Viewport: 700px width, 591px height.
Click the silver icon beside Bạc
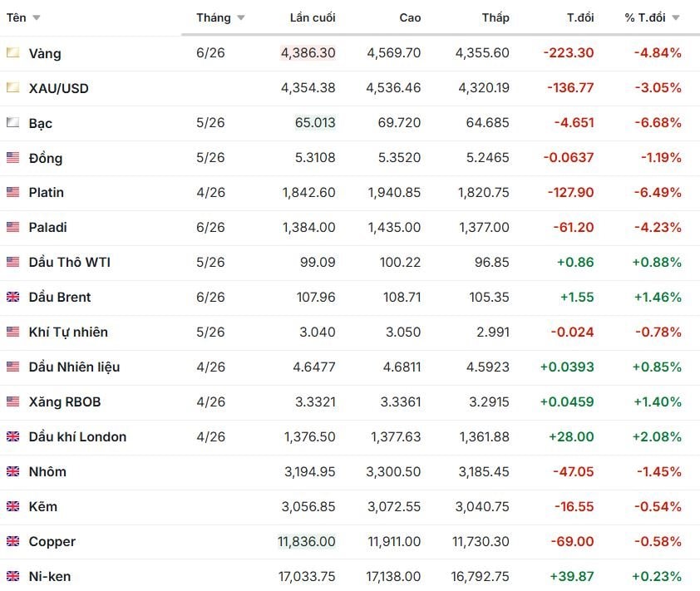pyautogui.click(x=12, y=123)
